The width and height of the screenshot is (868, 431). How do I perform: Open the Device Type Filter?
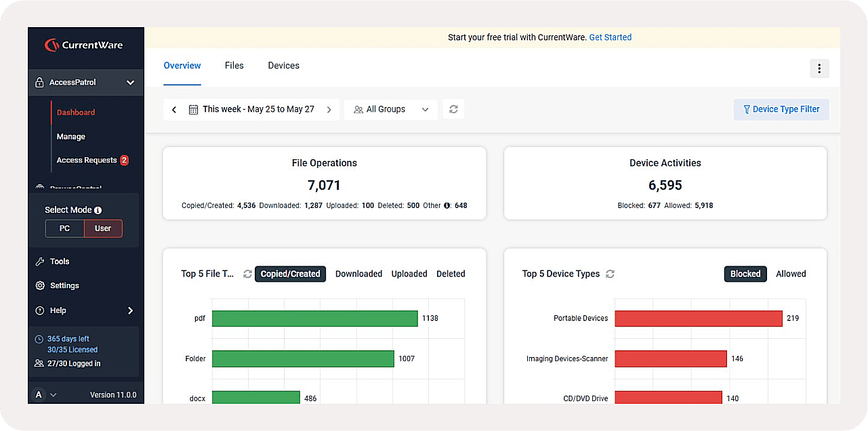coord(781,109)
